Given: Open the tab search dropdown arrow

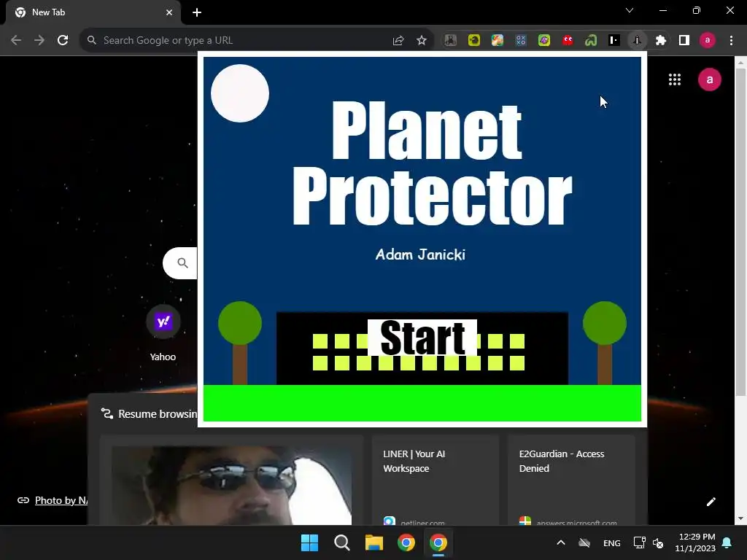Looking at the screenshot, I should coord(630,10).
